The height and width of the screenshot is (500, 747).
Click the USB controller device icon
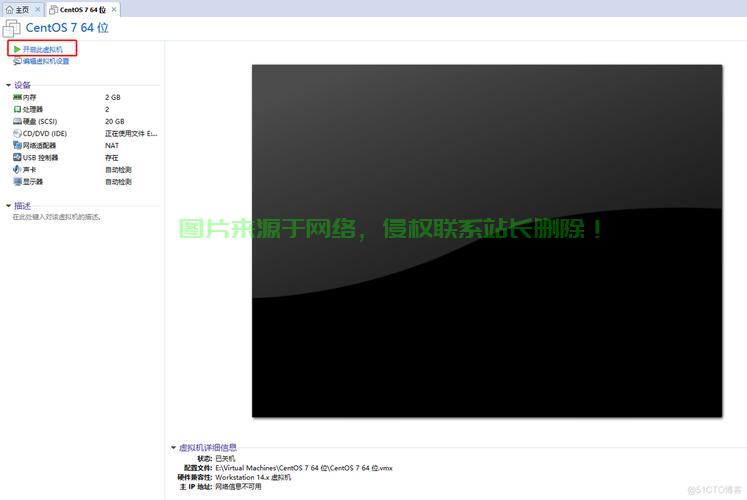coord(17,157)
